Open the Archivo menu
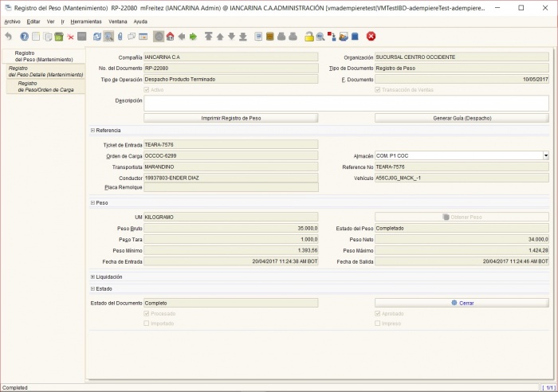 (12, 22)
